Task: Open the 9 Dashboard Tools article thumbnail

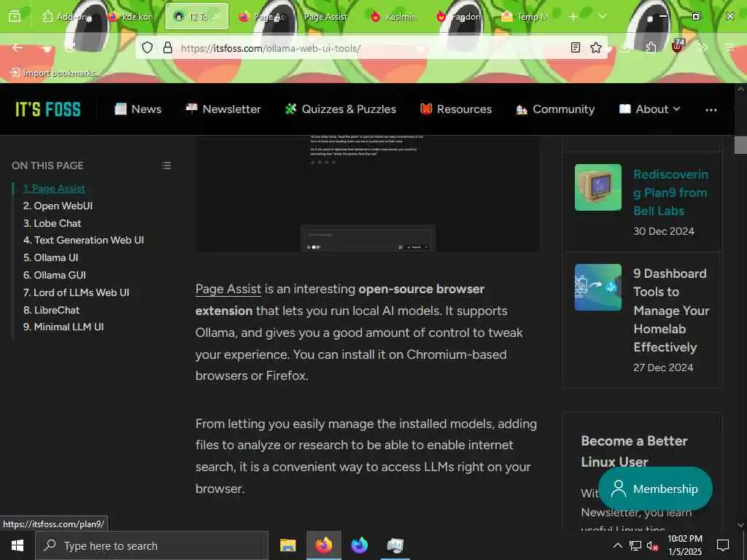Action: pyautogui.click(x=598, y=287)
